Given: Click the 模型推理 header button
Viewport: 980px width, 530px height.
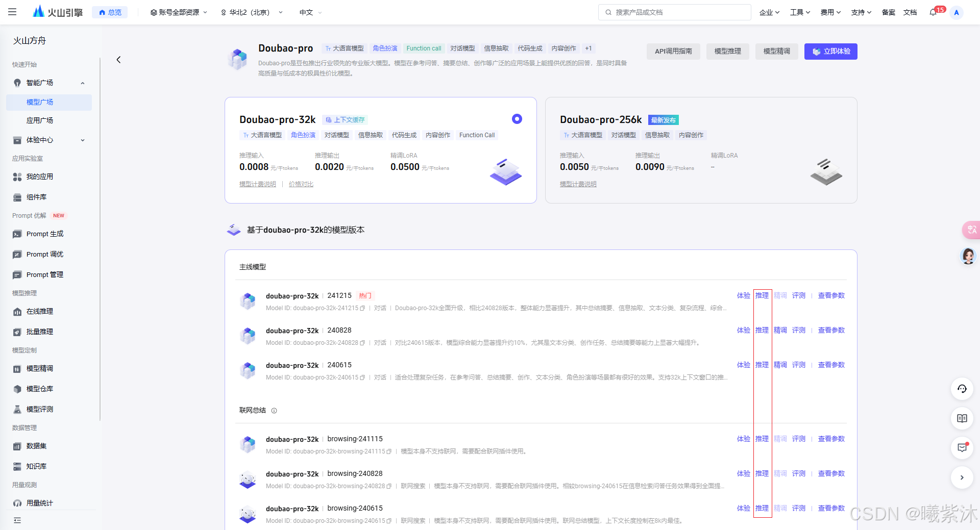Looking at the screenshot, I should [727, 51].
